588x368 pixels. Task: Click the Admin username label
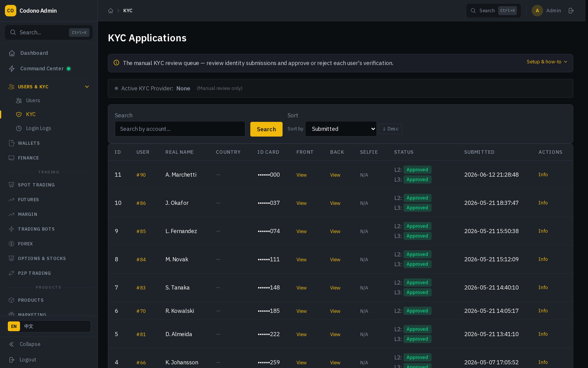(553, 11)
